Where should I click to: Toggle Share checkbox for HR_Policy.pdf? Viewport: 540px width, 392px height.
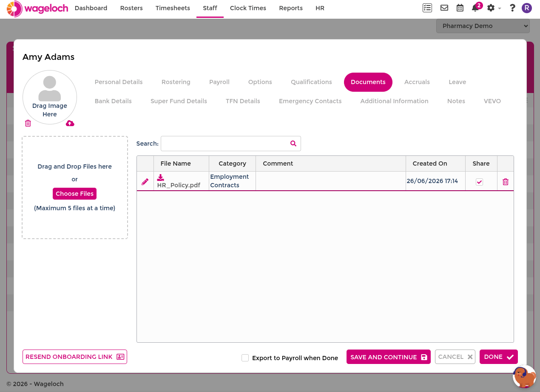[x=479, y=182]
